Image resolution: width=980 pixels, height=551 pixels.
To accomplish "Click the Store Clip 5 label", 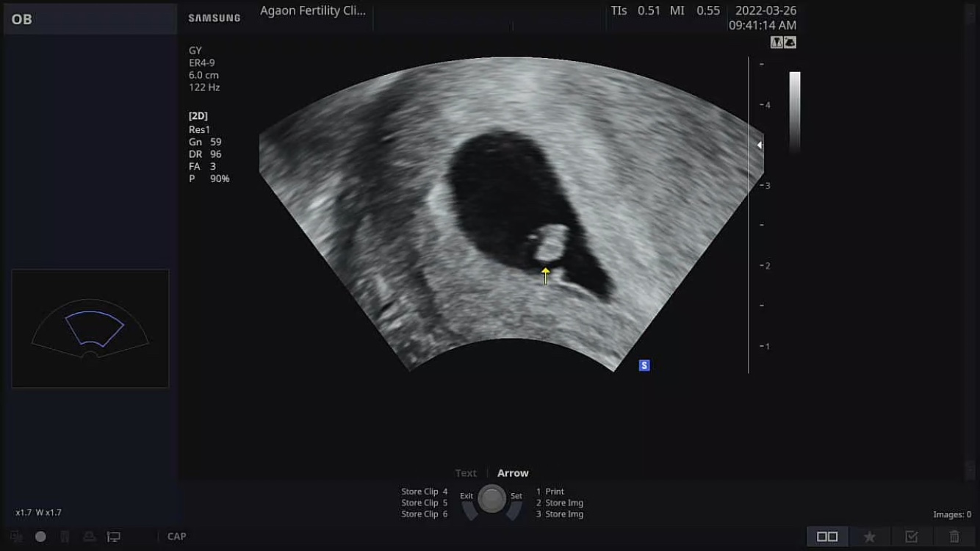I will 424,503.
